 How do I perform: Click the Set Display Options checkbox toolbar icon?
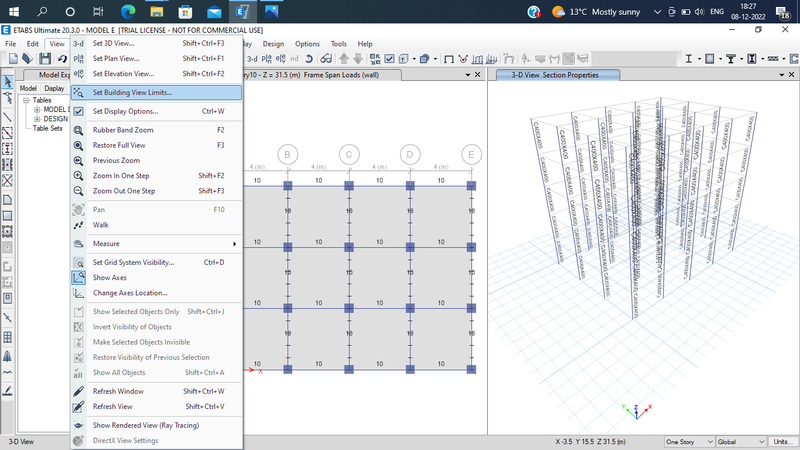click(390, 59)
